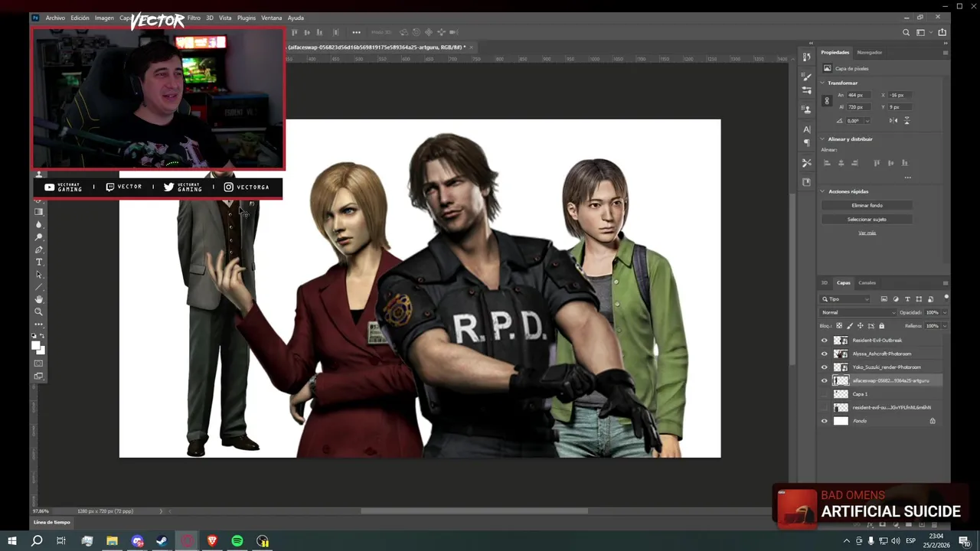The image size is (980, 551).
Task: Select the Type tool
Action: point(39,262)
